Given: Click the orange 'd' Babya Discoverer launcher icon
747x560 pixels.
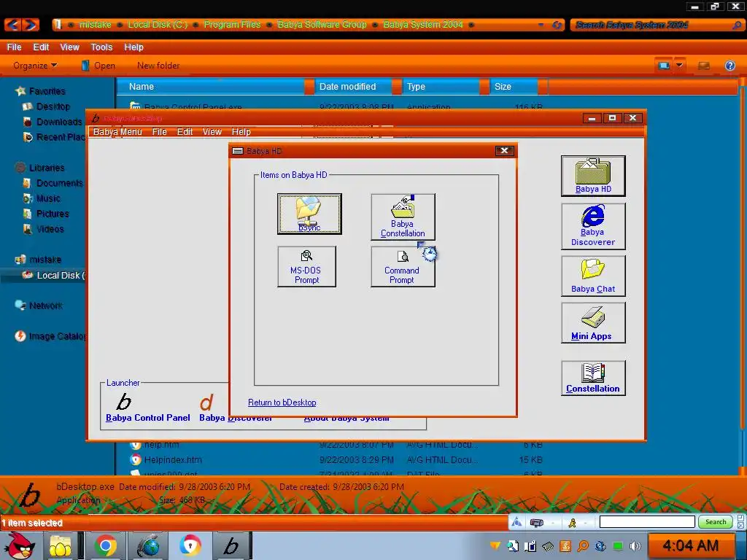Looking at the screenshot, I should [x=206, y=402].
